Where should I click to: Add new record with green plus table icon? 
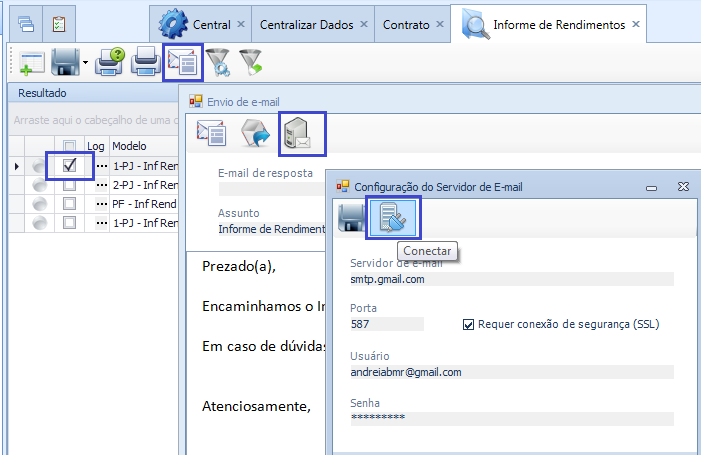(31, 63)
